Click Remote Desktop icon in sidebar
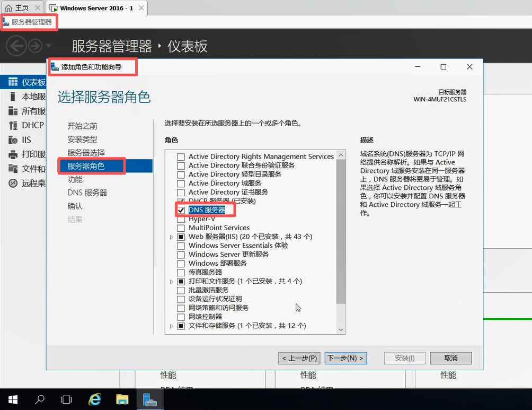This screenshot has height=410, width=532. 13,184
